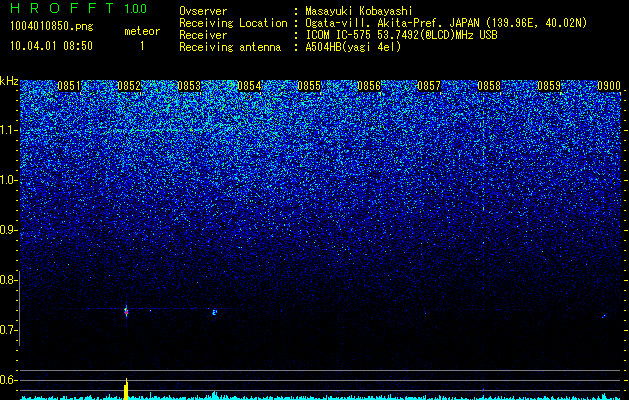Click the 0854 time marker
The width and height of the screenshot is (629, 400).
coord(249,86)
